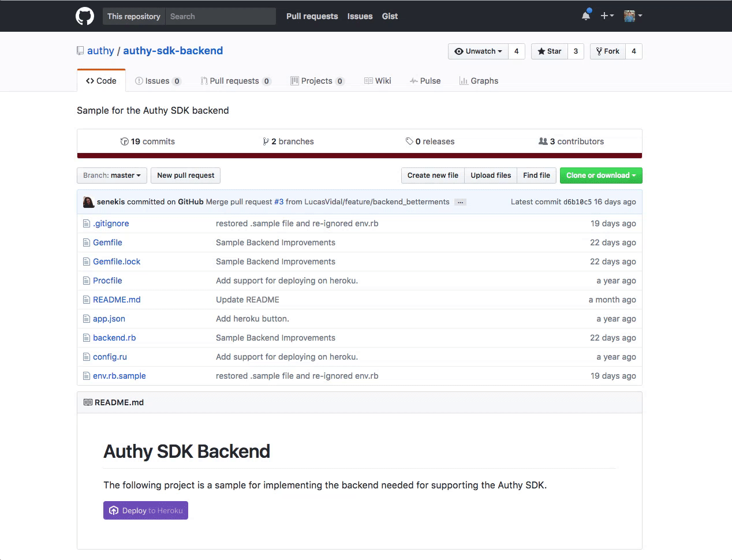Star the repository

coord(550,51)
